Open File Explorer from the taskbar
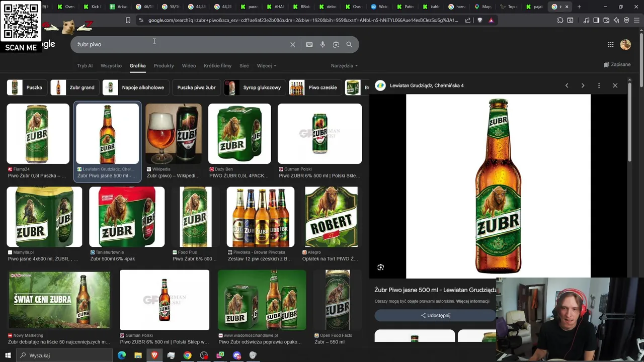Screen dimensions: 644x362 pos(138,355)
